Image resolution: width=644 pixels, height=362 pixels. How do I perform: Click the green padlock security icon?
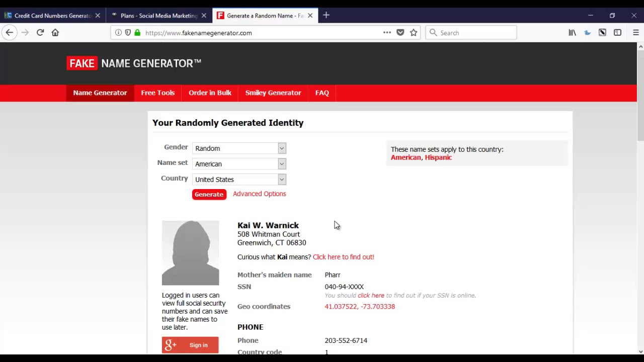click(x=137, y=33)
